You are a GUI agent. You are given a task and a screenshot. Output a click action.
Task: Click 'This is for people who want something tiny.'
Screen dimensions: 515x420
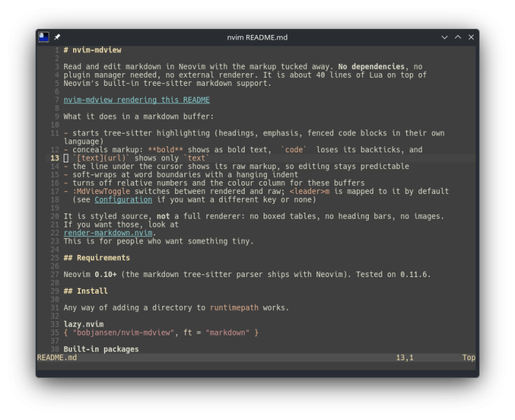point(159,242)
